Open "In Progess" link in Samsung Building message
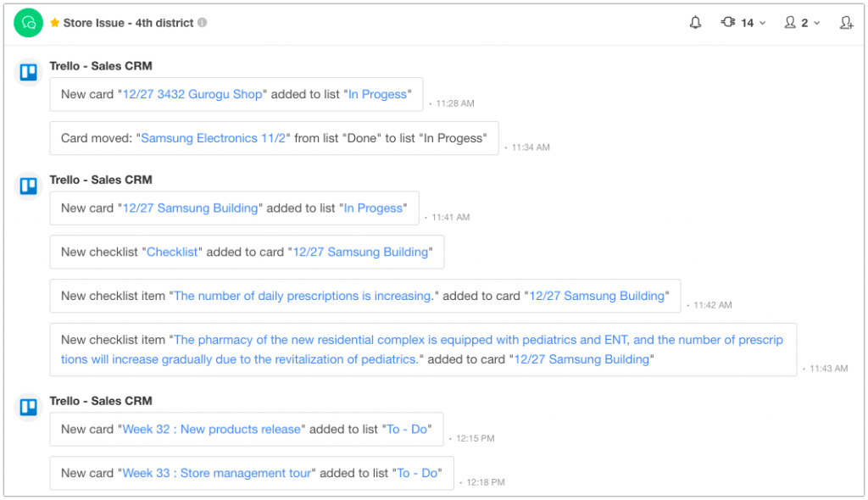Image resolution: width=868 pixels, height=500 pixels. click(373, 208)
